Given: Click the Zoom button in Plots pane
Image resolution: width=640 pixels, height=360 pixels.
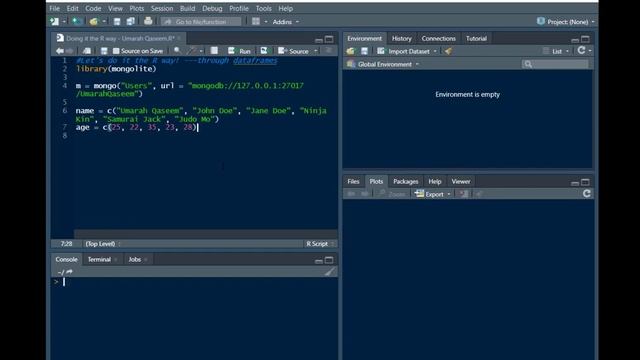Looking at the screenshot, I should [x=392, y=194].
